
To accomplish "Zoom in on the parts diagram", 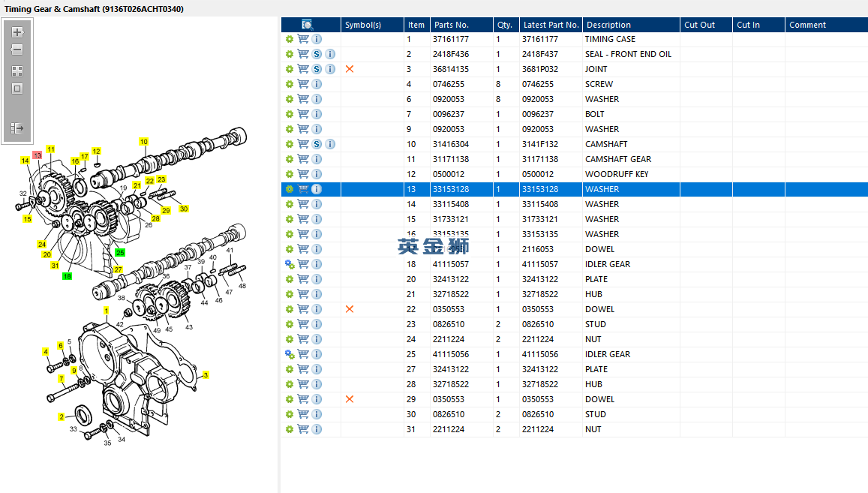I will click(x=17, y=32).
